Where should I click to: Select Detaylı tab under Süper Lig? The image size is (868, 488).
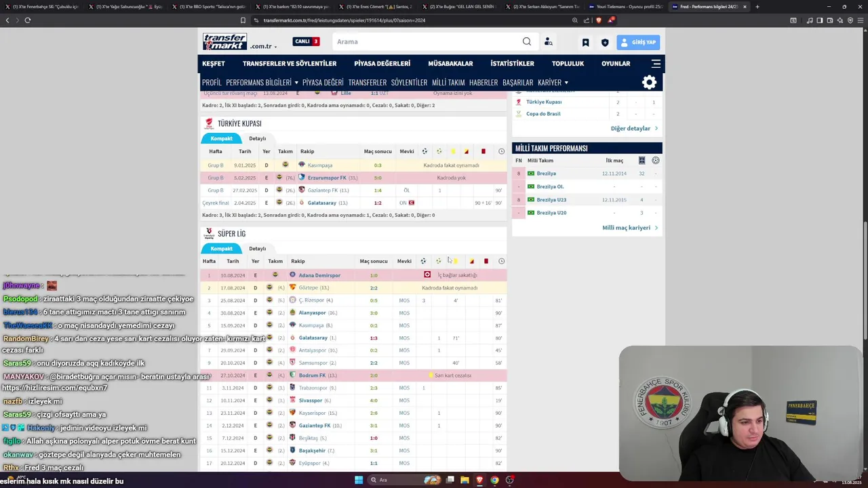pyautogui.click(x=258, y=248)
